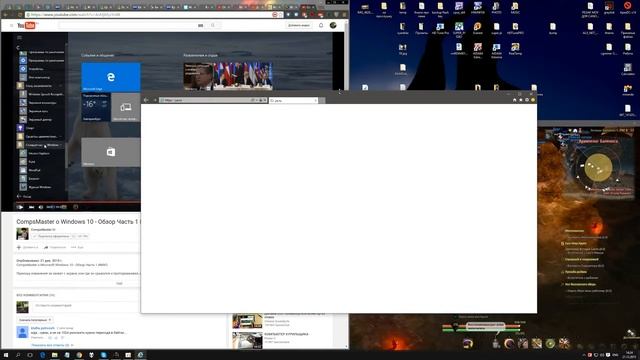Click the news tile with flags photo
This screenshot has width=640, height=360.
tap(228, 76)
